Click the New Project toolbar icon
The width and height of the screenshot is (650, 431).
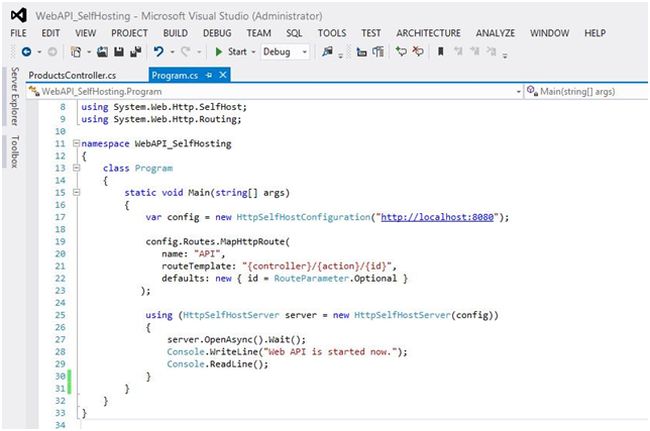(x=76, y=52)
